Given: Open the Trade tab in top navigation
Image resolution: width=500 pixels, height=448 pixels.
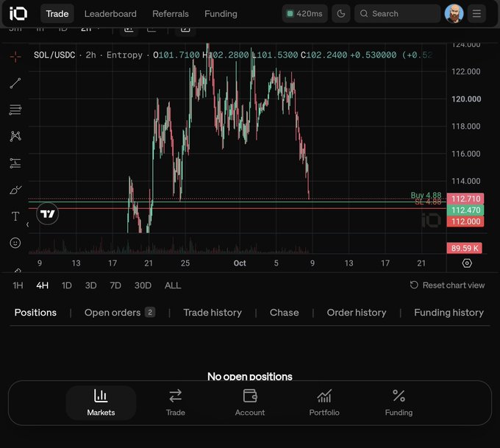Looking at the screenshot, I should coord(57,14).
